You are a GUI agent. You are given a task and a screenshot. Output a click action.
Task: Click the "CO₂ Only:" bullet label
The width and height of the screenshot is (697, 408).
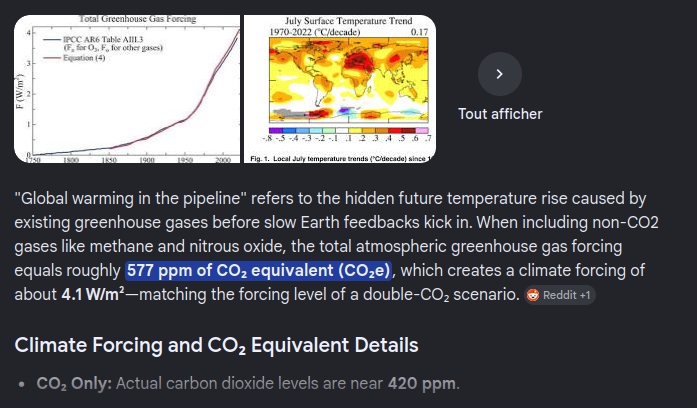click(x=74, y=384)
